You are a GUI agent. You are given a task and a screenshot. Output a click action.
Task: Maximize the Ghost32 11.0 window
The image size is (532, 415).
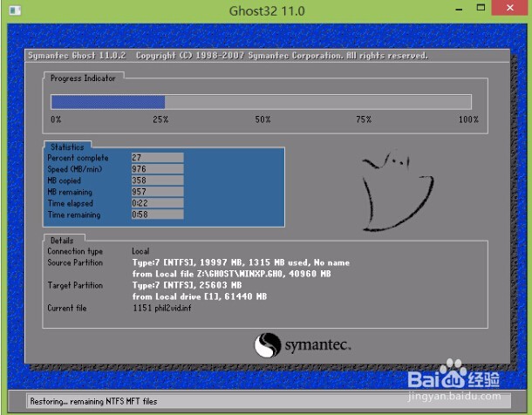point(481,8)
